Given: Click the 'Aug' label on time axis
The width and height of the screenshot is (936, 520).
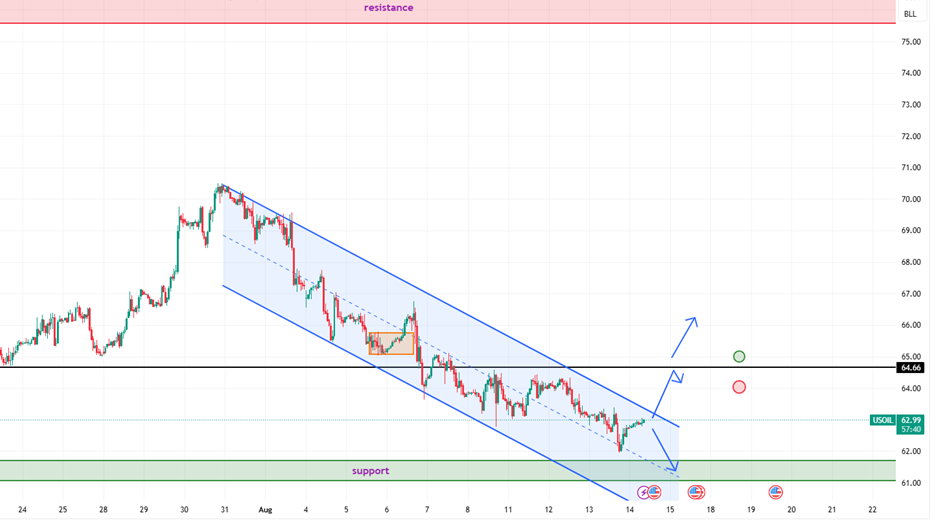Looking at the screenshot, I should pyautogui.click(x=266, y=510).
